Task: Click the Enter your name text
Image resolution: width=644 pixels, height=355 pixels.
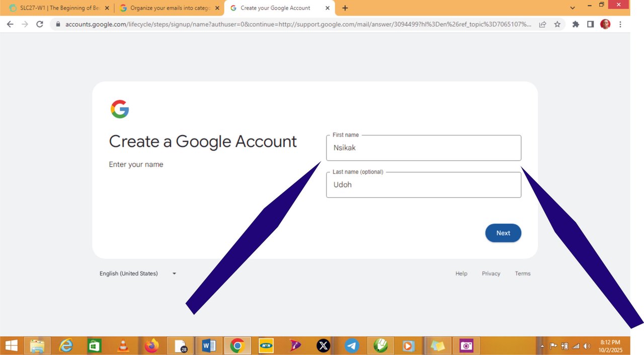Action: [x=136, y=165]
